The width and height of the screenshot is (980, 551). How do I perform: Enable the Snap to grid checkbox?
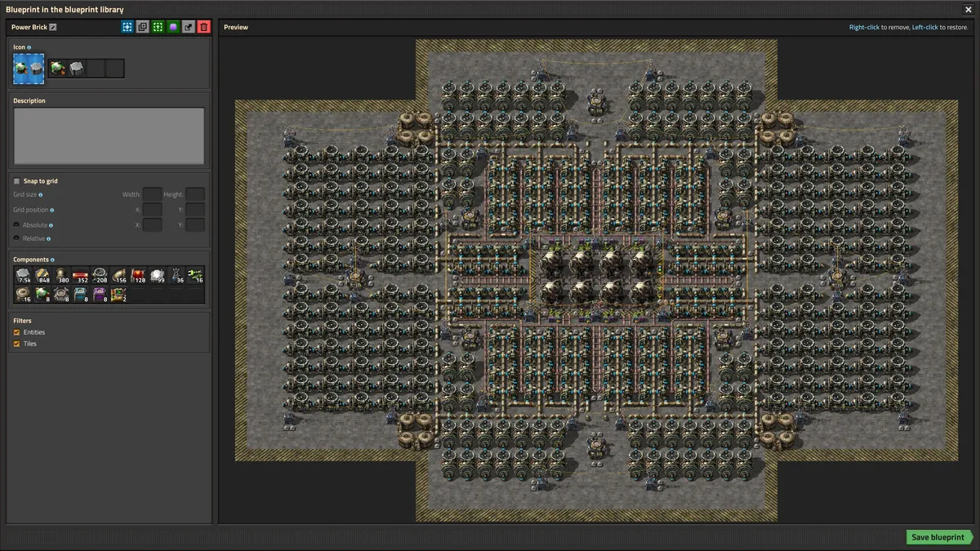[16, 180]
